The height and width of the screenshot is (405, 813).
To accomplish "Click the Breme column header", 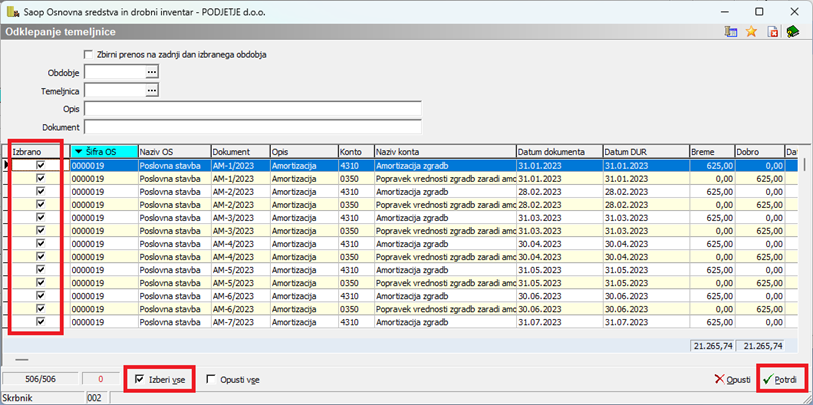I will [x=711, y=152].
